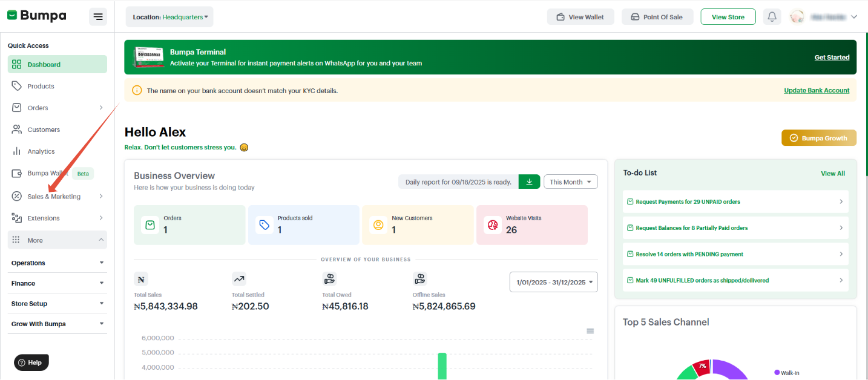Click the Bumpa logo
Screen dimensions: 868x380
pyautogui.click(x=37, y=16)
